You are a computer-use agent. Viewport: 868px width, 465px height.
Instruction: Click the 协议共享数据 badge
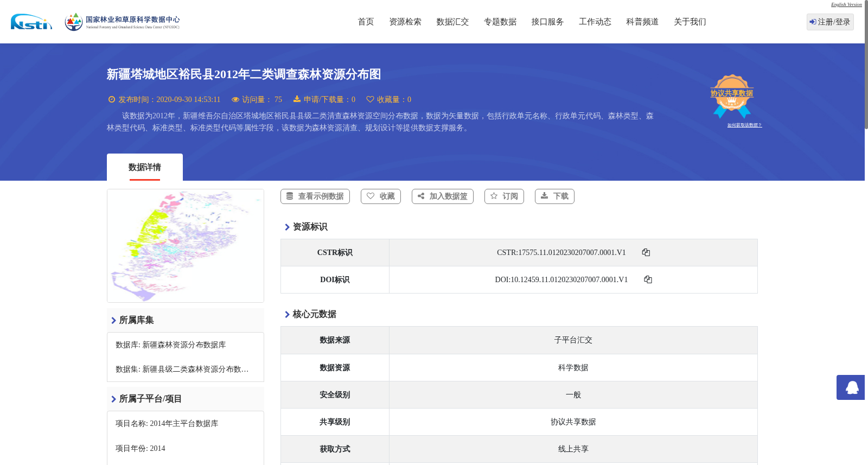pos(732,96)
